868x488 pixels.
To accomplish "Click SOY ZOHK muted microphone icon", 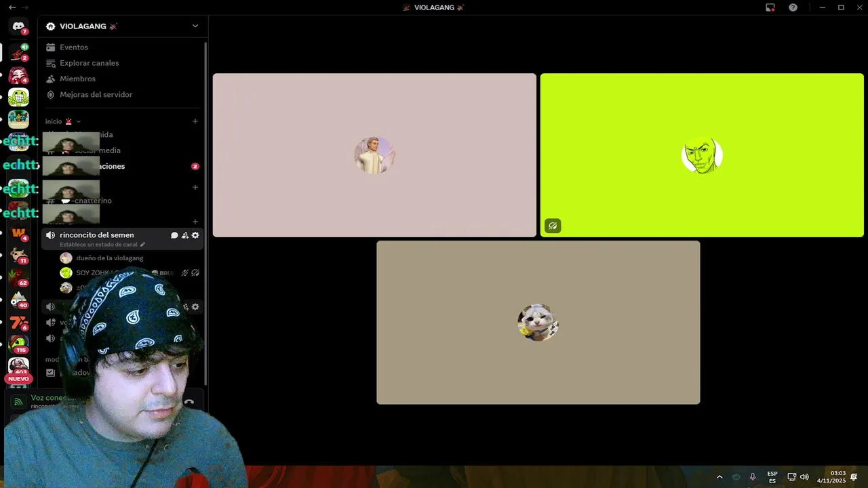I will [184, 273].
